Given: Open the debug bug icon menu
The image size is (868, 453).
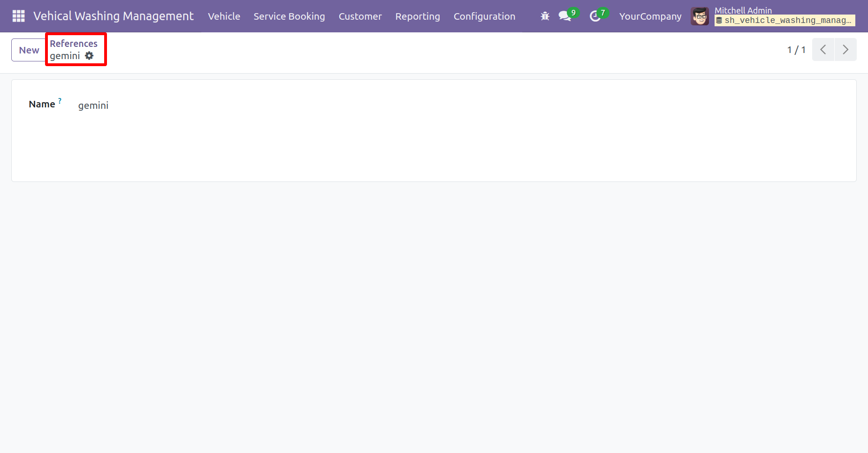Looking at the screenshot, I should (545, 16).
